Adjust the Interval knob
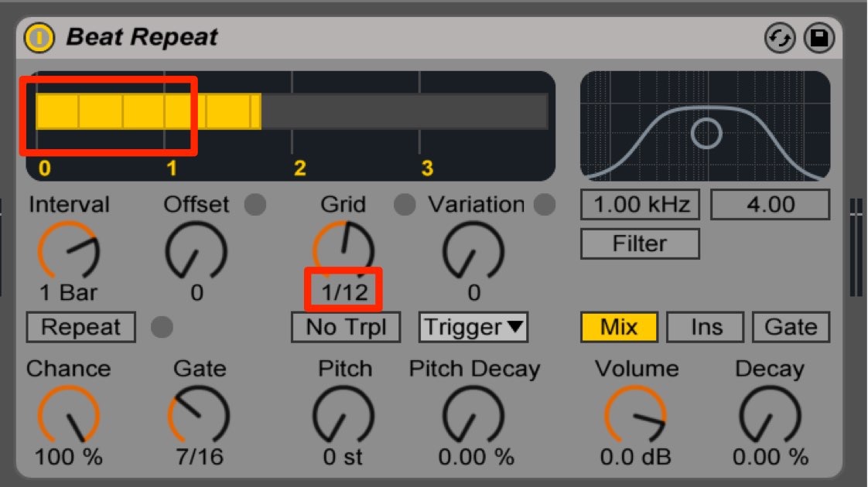Screen dimensions: 868x487 [x=69, y=250]
